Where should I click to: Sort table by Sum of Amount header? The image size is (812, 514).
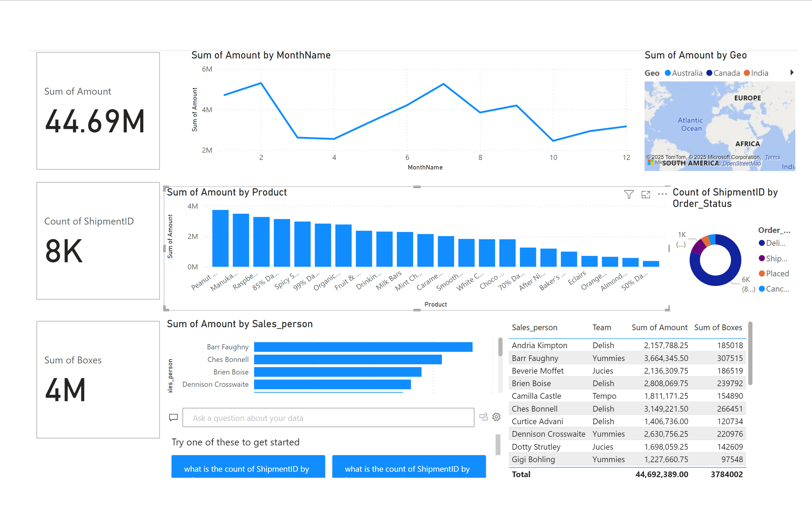(x=659, y=327)
